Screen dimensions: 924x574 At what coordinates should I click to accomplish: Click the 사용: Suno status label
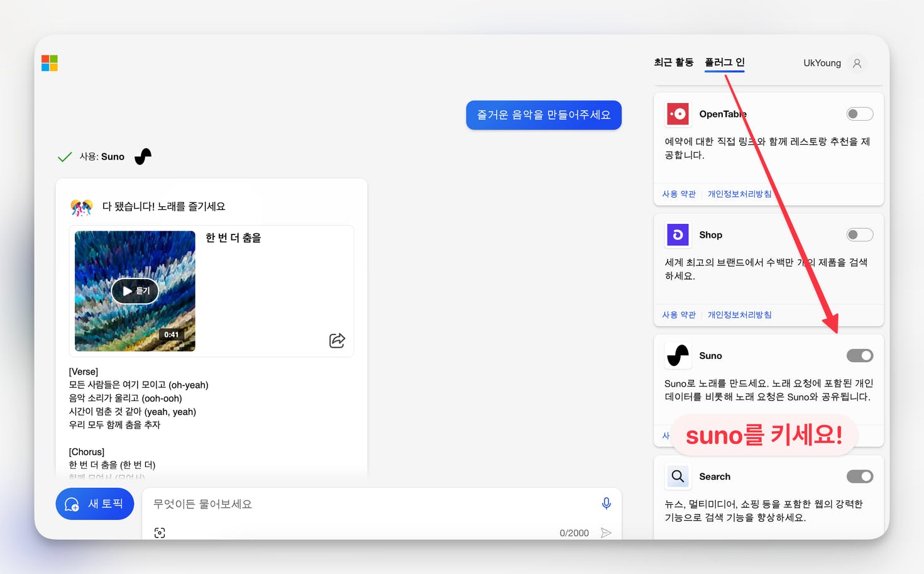[102, 157]
